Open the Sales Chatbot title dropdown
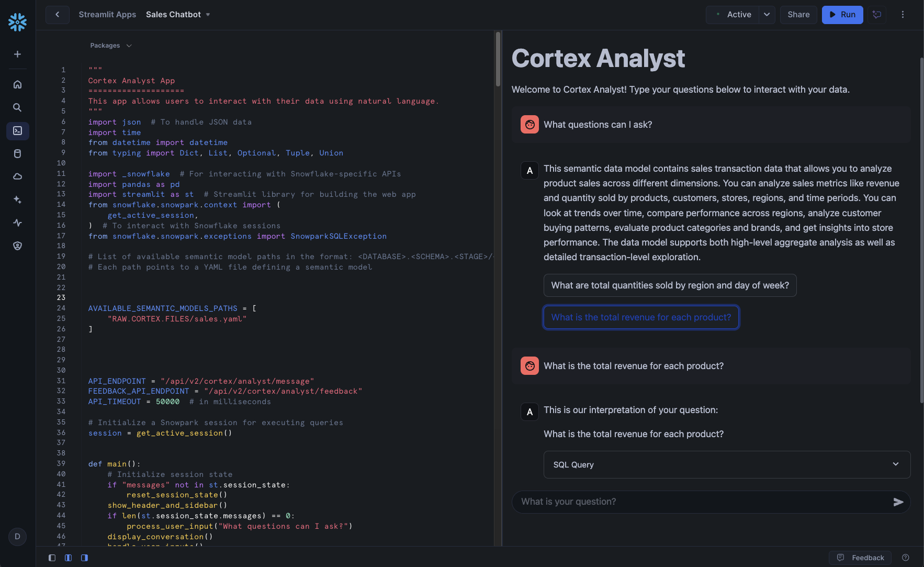Screen dimensions: 924x567 pos(208,15)
